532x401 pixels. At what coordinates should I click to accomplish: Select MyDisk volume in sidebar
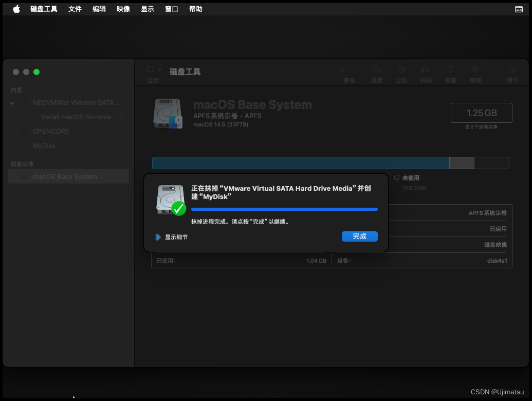pyautogui.click(x=68, y=145)
